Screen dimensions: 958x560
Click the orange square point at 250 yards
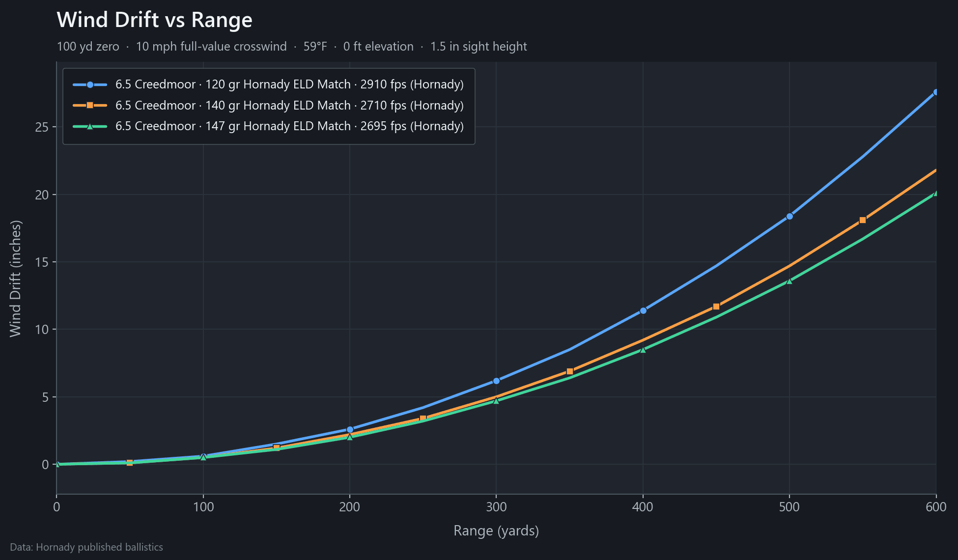pos(423,419)
